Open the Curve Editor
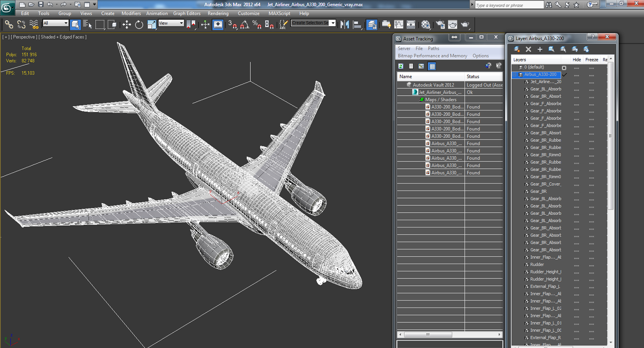The width and height of the screenshot is (644, 348). (x=399, y=24)
